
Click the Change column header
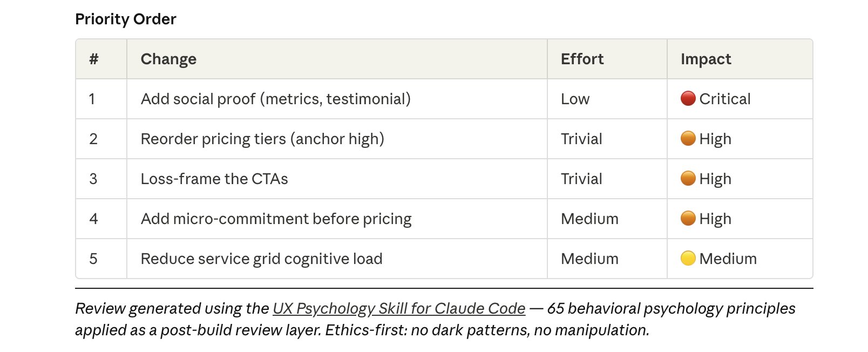pyautogui.click(x=168, y=59)
